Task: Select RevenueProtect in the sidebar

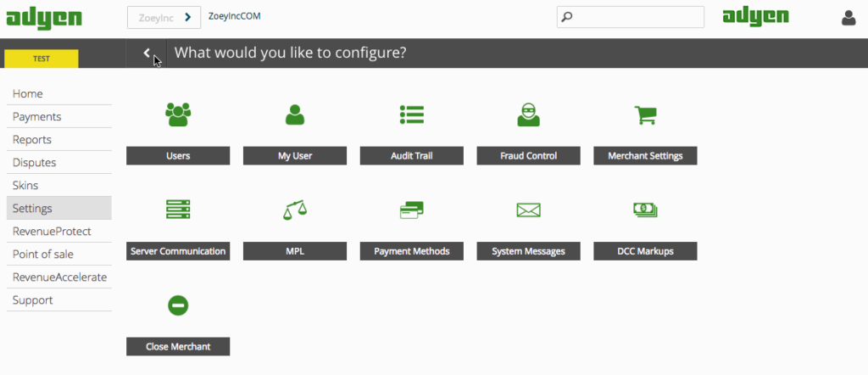Action: point(52,232)
